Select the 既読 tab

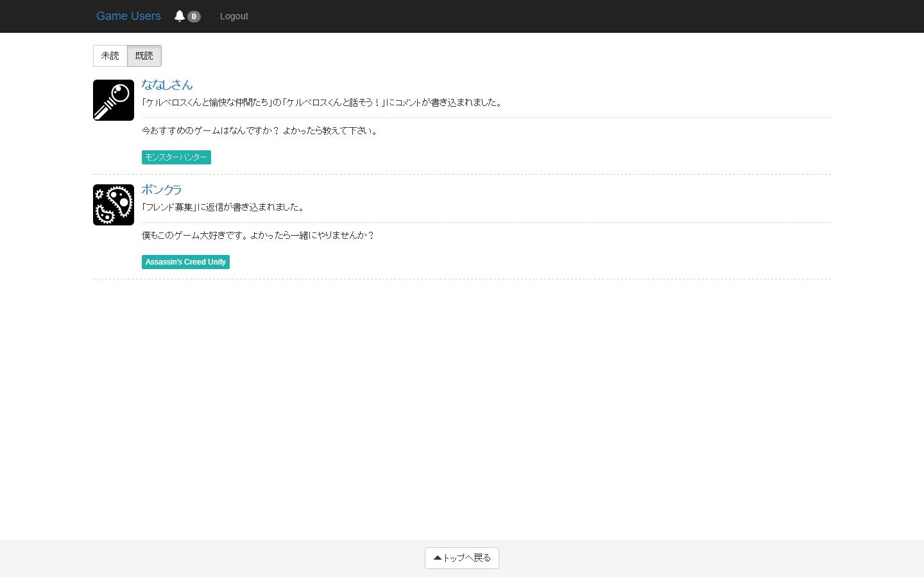click(144, 56)
